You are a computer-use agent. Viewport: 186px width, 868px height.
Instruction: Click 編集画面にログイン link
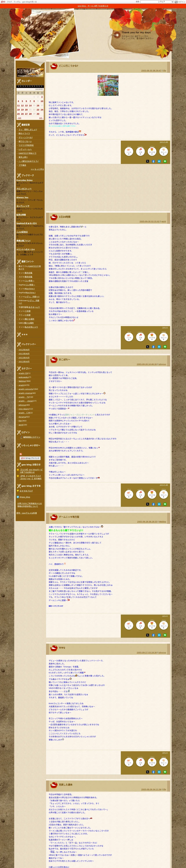pyautogui.click(x=32, y=437)
